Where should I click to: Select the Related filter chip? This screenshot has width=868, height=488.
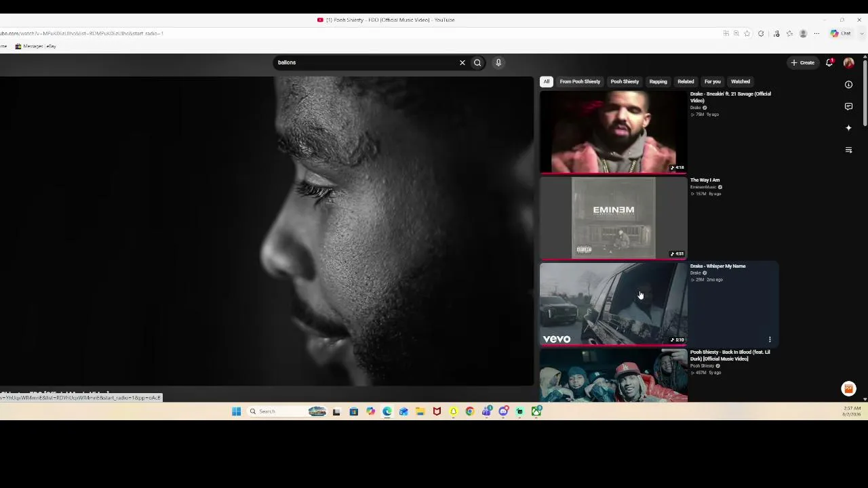pyautogui.click(x=686, y=81)
